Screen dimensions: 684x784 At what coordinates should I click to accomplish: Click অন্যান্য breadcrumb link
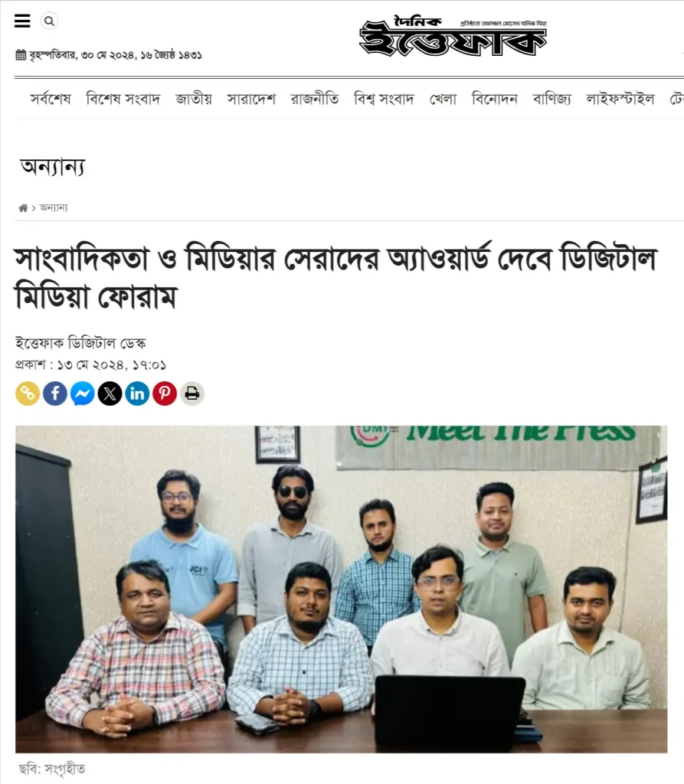click(54, 208)
